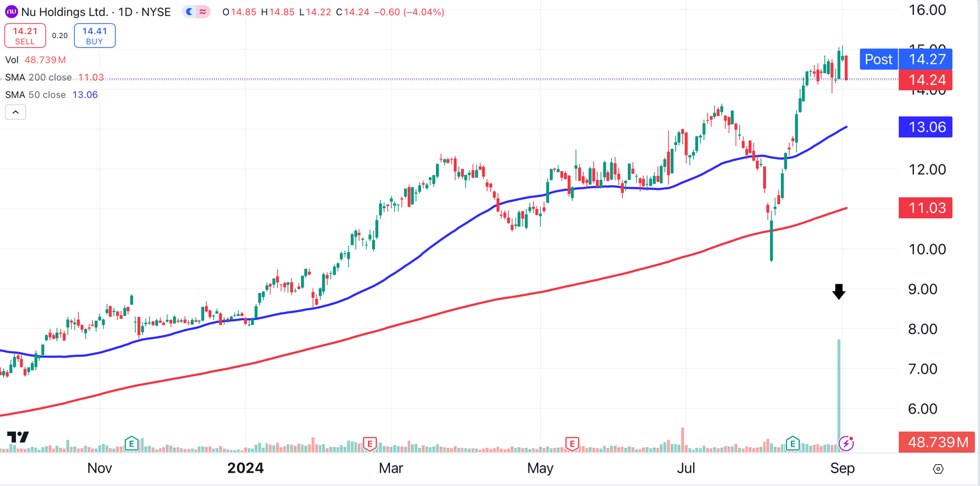Open the TradingView logo at bottom left
Viewport: 980px width, 486px height.
[x=18, y=437]
